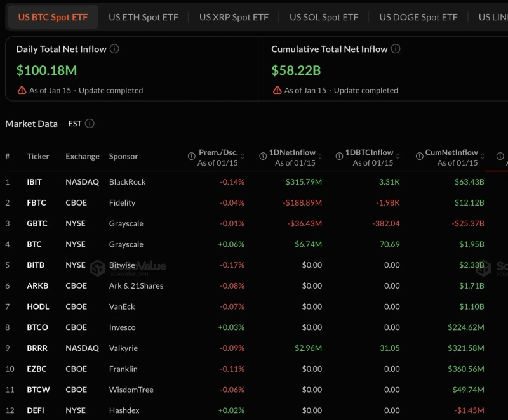Click warning icon under Daily Total Net Inflow

coord(22,90)
